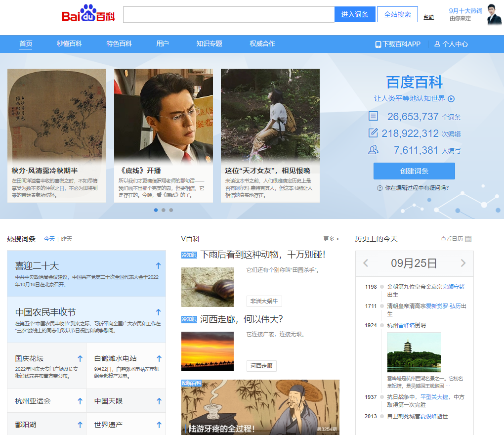Click the search input field
This screenshot has height=435, width=504.
coord(229,14)
